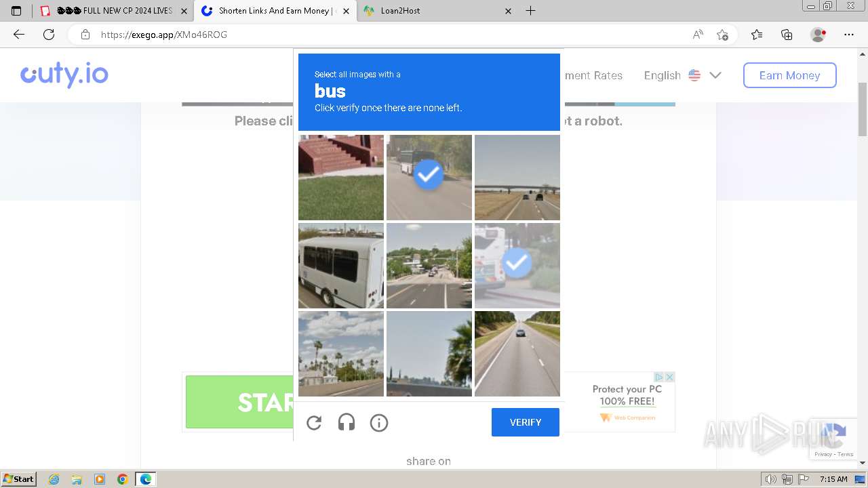Viewport: 868px width, 488px height.
Task: Open the browser profile avatar
Action: pos(818,35)
